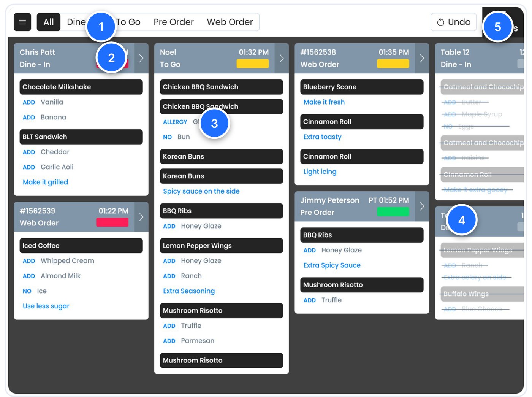Click the "Parmesan" add-on

click(188, 341)
